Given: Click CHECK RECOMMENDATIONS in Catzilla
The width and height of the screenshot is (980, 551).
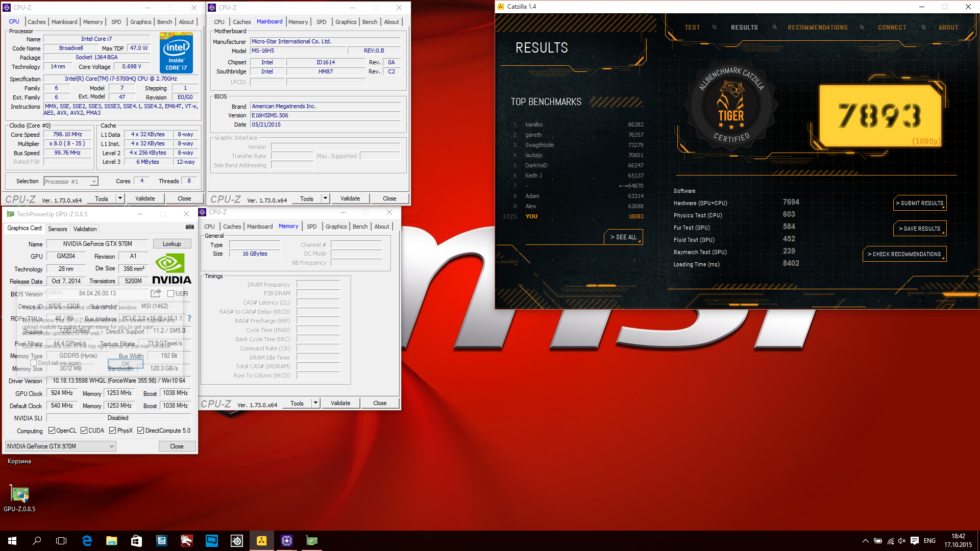Looking at the screenshot, I should pyautogui.click(x=904, y=254).
